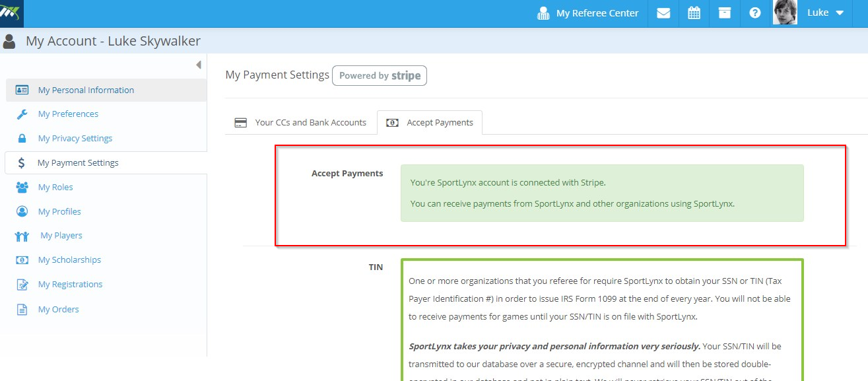Select My Payment Settings in the sidebar

[106, 162]
